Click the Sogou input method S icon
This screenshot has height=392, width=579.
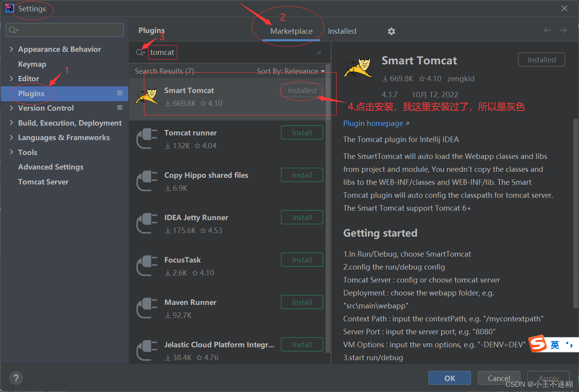coord(538,344)
